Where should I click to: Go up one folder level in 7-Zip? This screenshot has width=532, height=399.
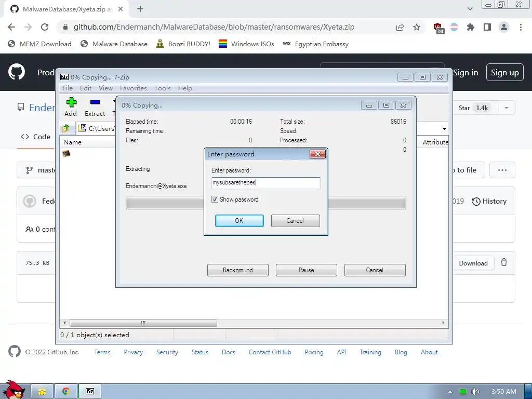tap(66, 128)
